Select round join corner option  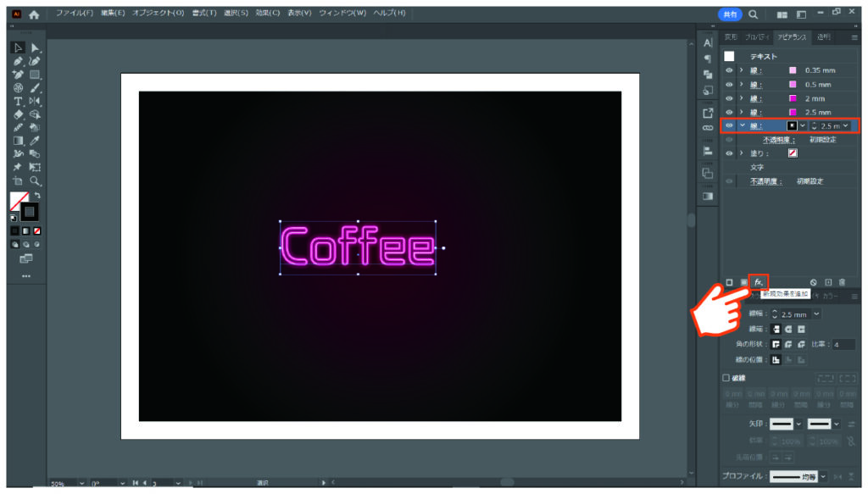pyautogui.click(x=788, y=344)
